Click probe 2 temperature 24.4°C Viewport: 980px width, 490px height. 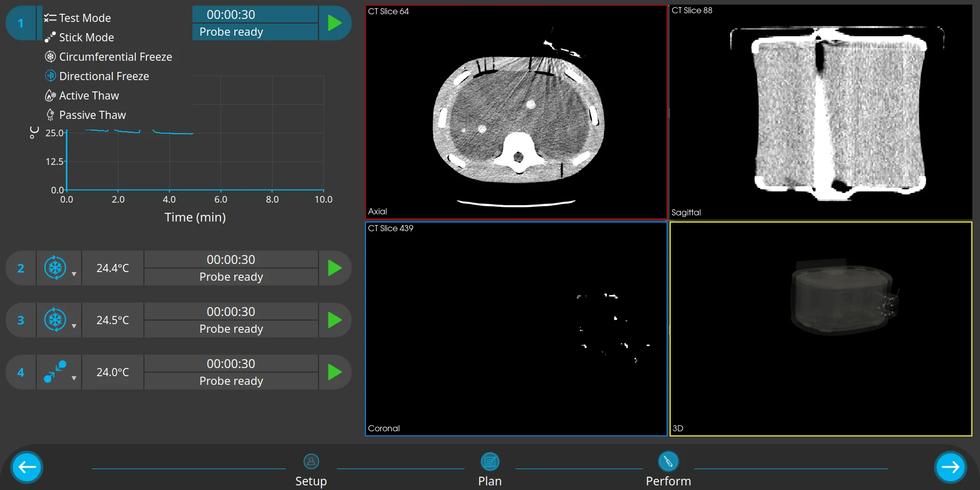113,268
